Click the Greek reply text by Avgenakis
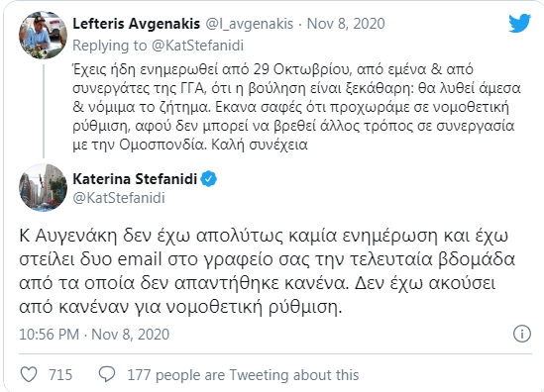 point(296,107)
